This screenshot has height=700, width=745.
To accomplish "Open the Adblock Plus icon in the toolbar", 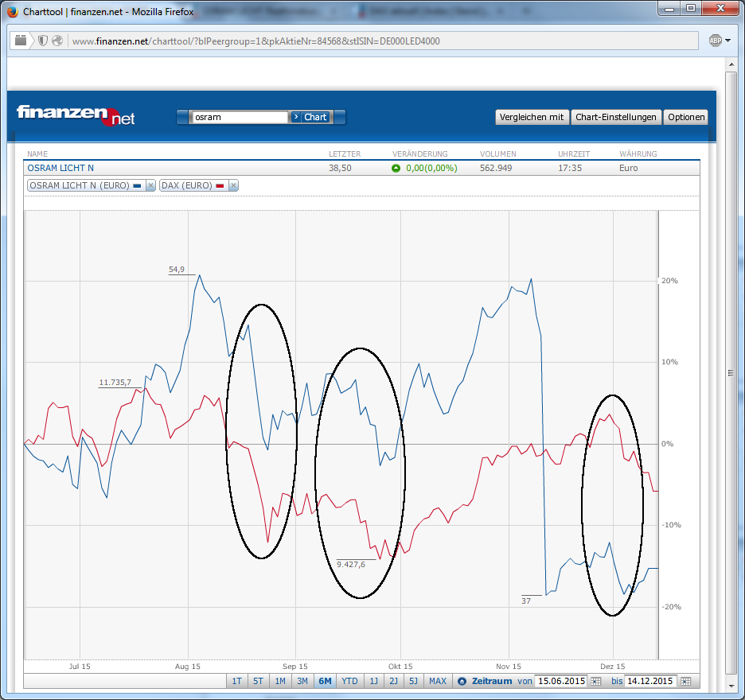I will (715, 41).
